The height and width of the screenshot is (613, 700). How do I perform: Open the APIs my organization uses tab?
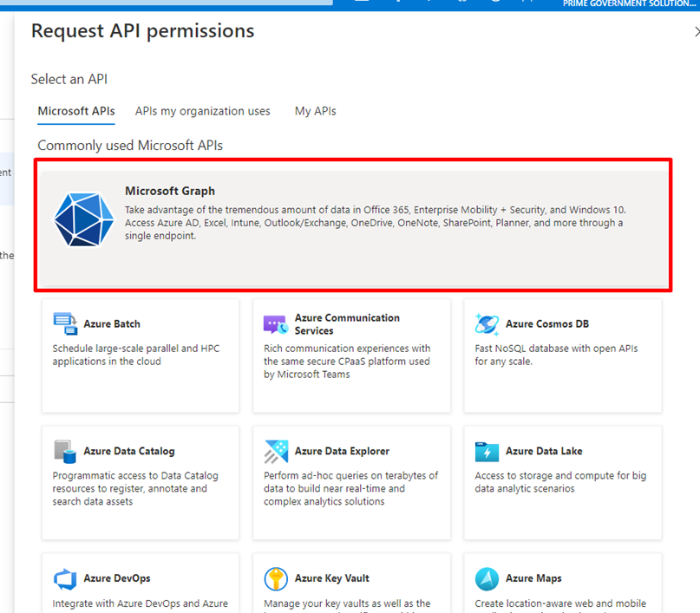tap(203, 111)
